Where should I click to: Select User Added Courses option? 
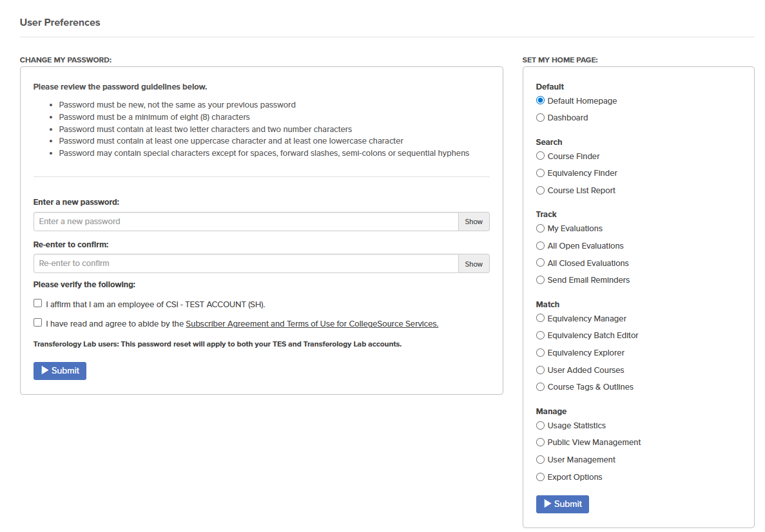pyautogui.click(x=540, y=370)
